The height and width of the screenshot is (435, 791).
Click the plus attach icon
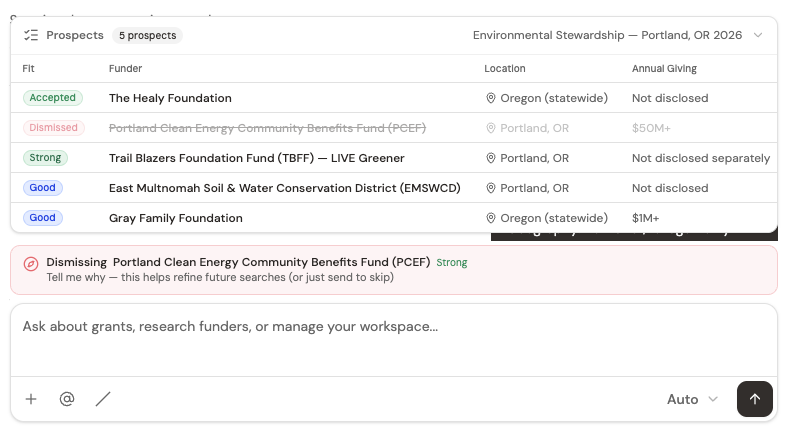[x=31, y=399]
